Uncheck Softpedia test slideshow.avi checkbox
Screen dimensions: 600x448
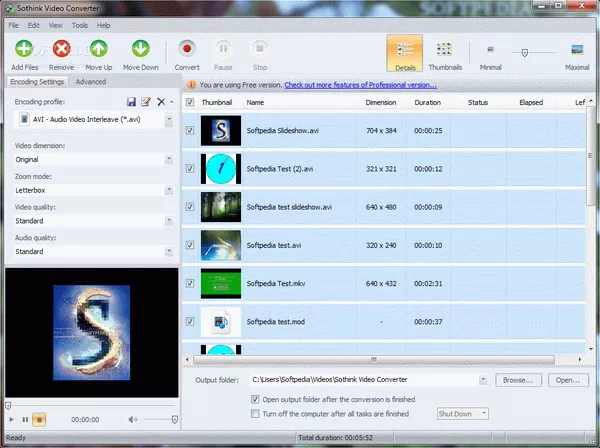tap(190, 207)
